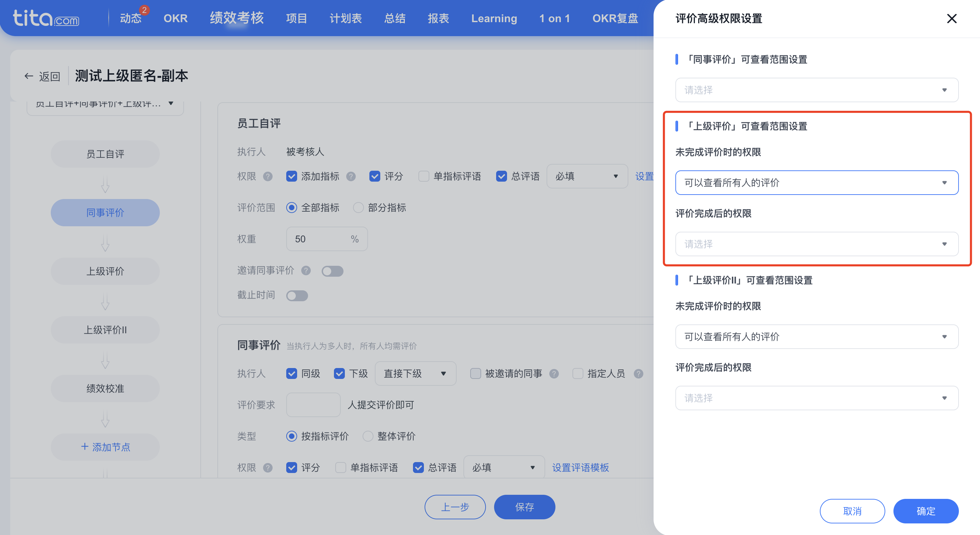Toggle 下级 checkbox
Screen dimensions: 980x535
click(339, 374)
